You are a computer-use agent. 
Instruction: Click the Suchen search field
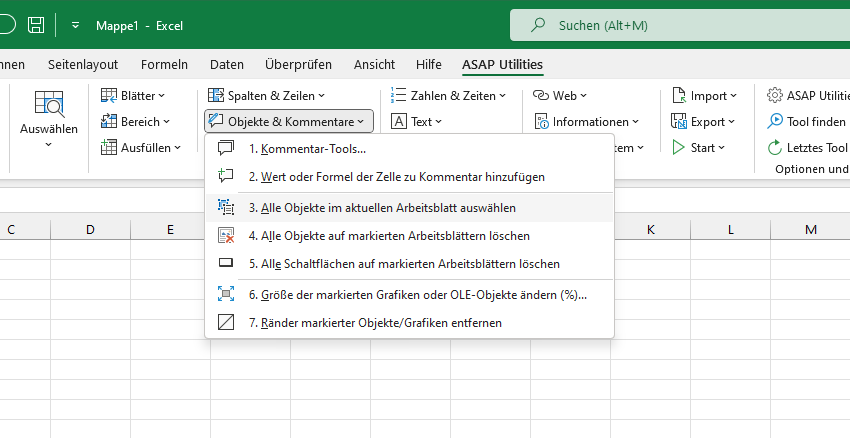680,25
